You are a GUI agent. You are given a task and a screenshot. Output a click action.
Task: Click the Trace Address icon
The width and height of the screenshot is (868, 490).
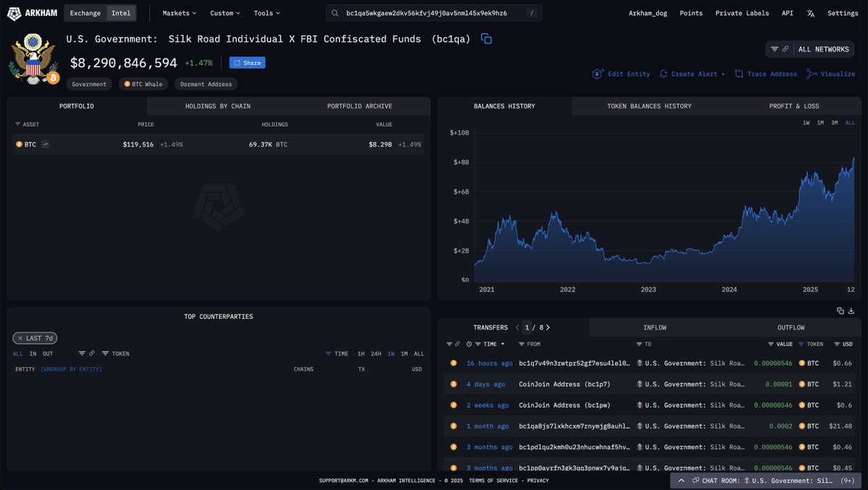pyautogui.click(x=739, y=74)
